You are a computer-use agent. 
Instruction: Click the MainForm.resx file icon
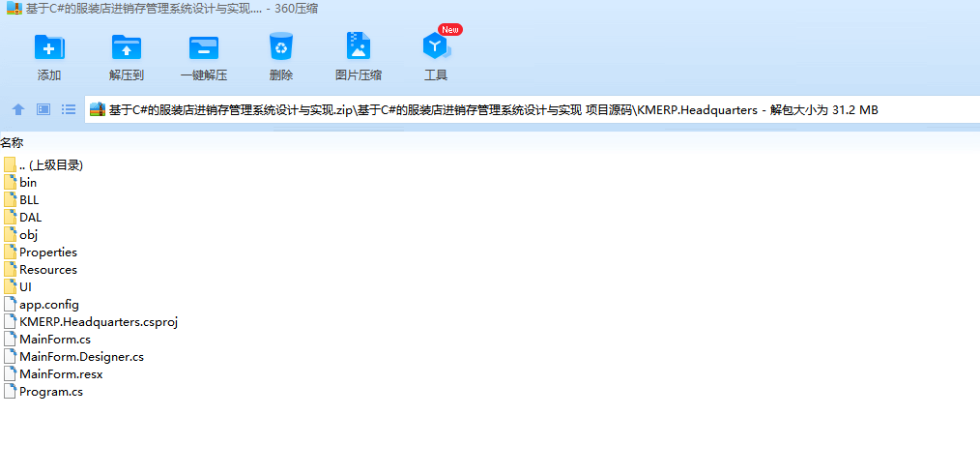(x=10, y=374)
